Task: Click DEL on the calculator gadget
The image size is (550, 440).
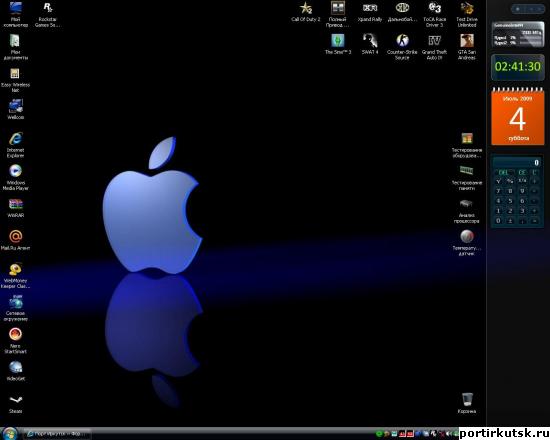Action: [503, 173]
